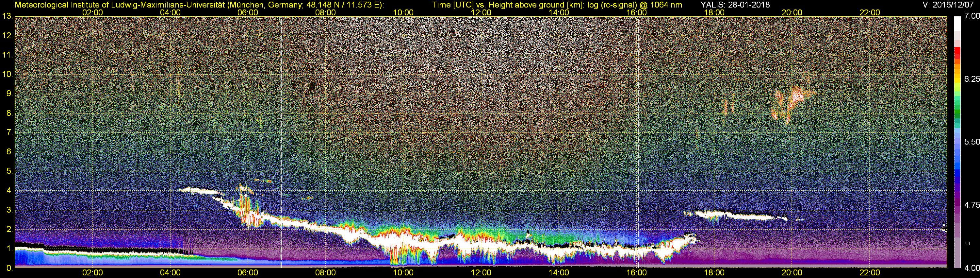Click the 12:00 label on the bottom time axis
The height and width of the screenshot is (278, 980).
pyautogui.click(x=481, y=273)
